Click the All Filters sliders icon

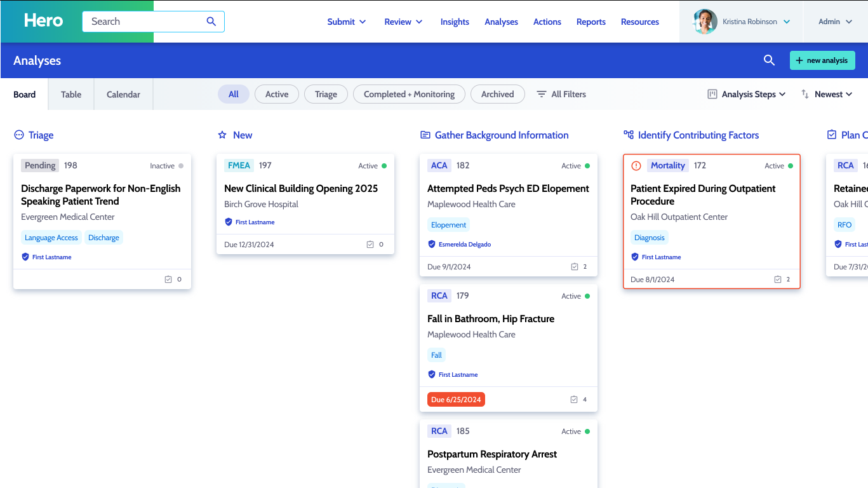click(x=542, y=94)
